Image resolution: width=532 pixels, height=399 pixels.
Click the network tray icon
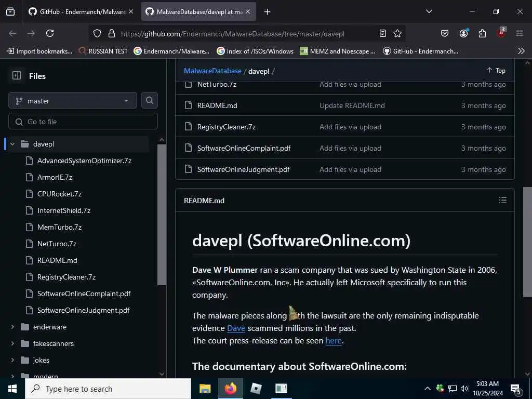tap(453, 389)
